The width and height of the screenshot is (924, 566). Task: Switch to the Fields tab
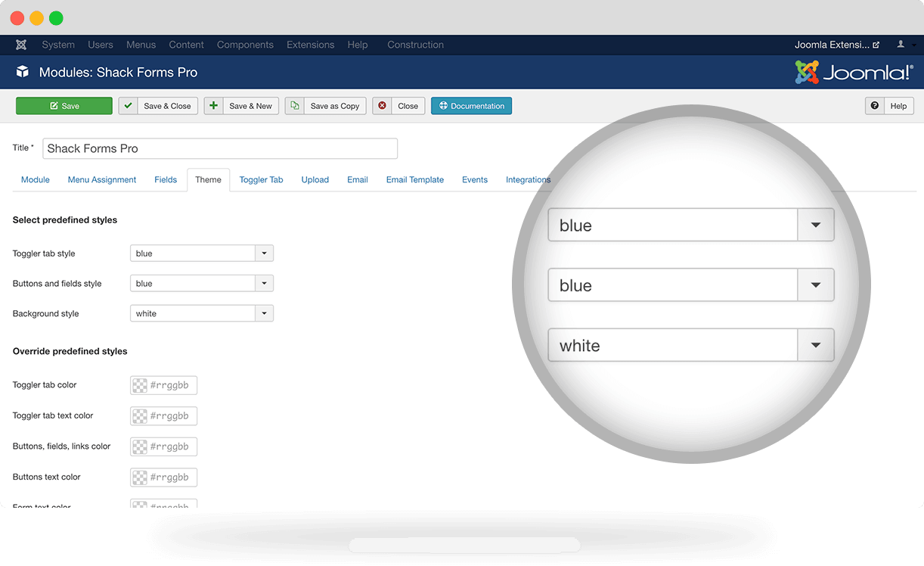166,180
